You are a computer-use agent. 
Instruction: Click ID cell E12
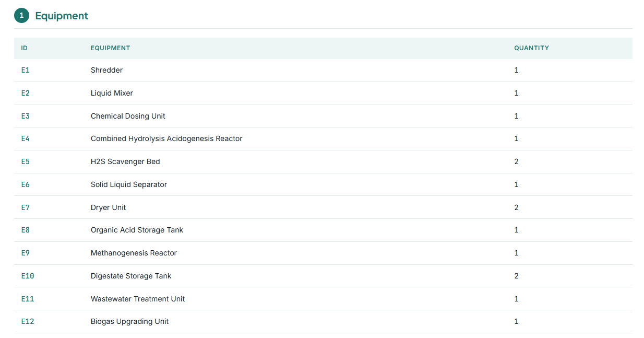coord(28,321)
